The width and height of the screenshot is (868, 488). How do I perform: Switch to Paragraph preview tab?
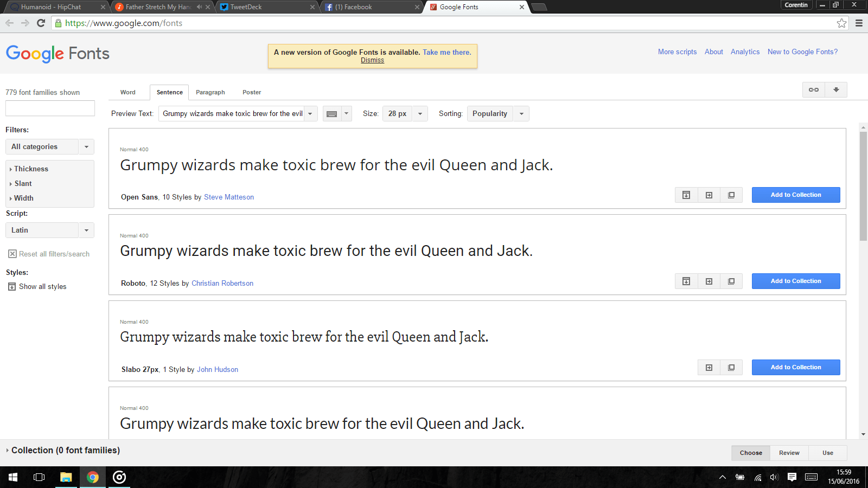click(x=210, y=92)
